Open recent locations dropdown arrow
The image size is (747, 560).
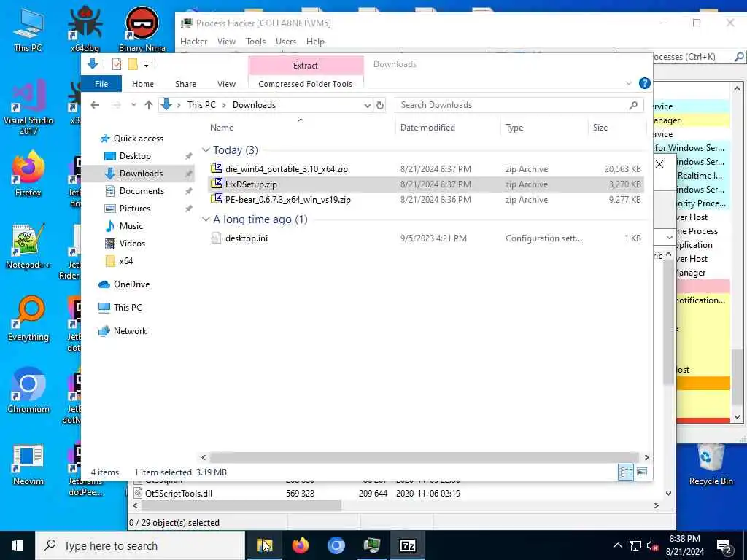click(x=133, y=105)
